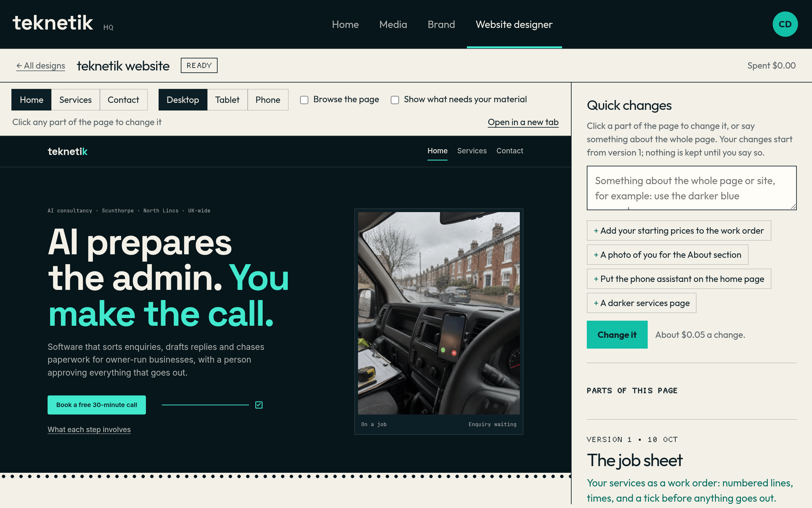Click the hero heading AI prepares the admin
The width and height of the screenshot is (812, 508).
(x=168, y=277)
